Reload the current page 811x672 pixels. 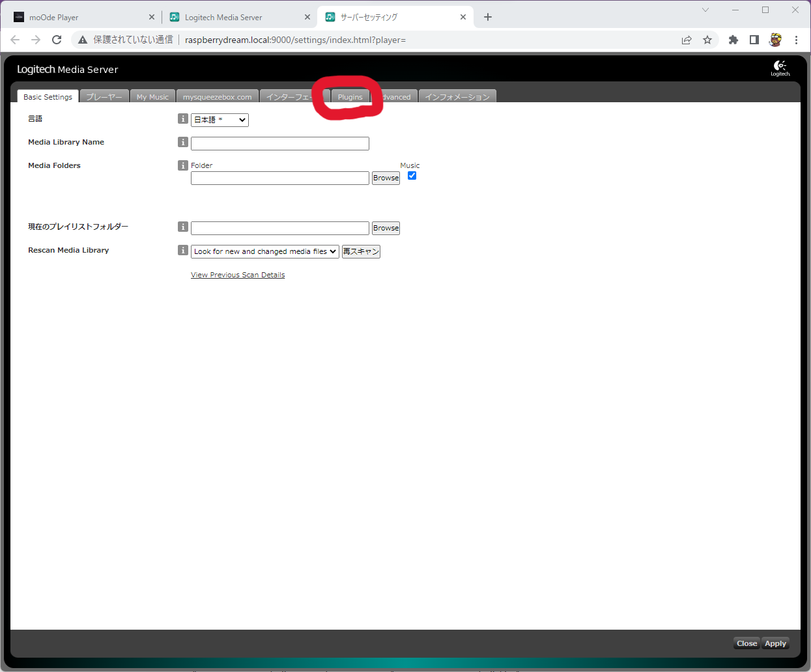tap(57, 40)
